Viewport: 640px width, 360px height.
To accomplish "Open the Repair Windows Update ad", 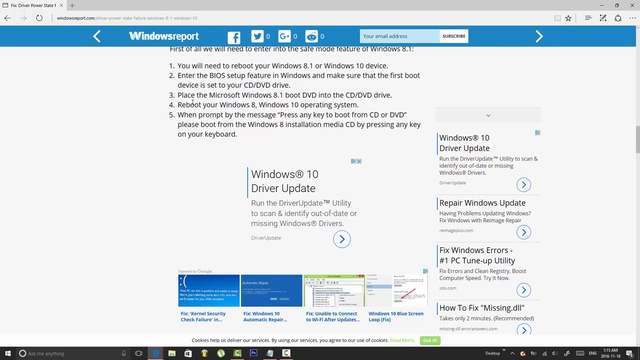I will pyautogui.click(x=482, y=203).
